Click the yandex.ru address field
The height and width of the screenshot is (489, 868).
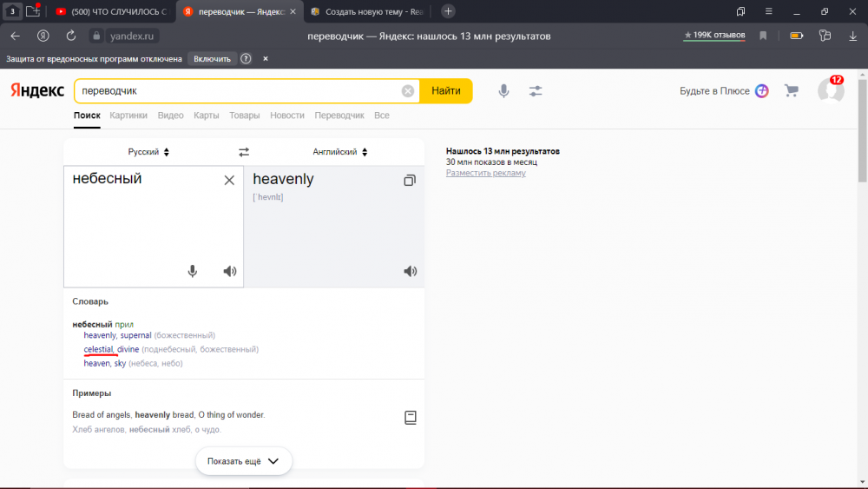tap(132, 36)
